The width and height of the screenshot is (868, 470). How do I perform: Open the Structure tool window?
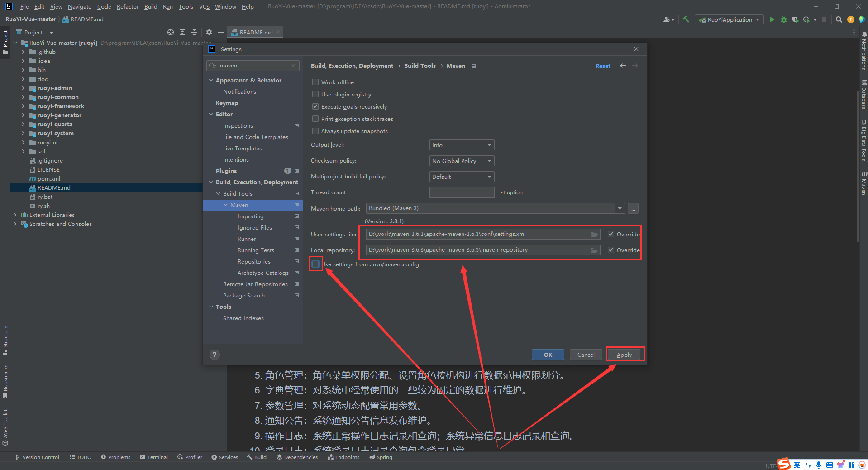5,340
